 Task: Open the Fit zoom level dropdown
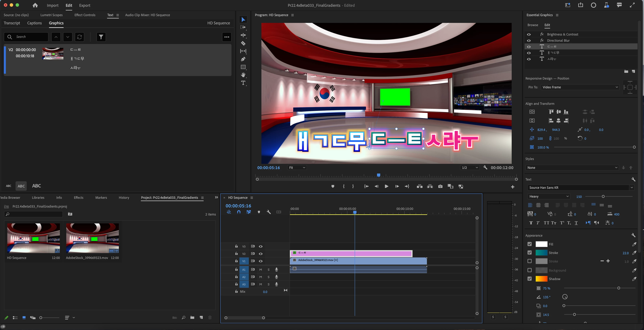click(x=297, y=168)
